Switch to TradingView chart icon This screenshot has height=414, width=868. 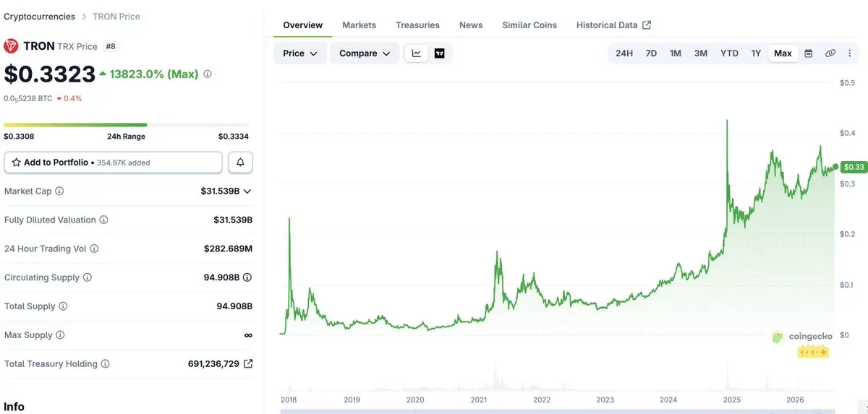439,53
